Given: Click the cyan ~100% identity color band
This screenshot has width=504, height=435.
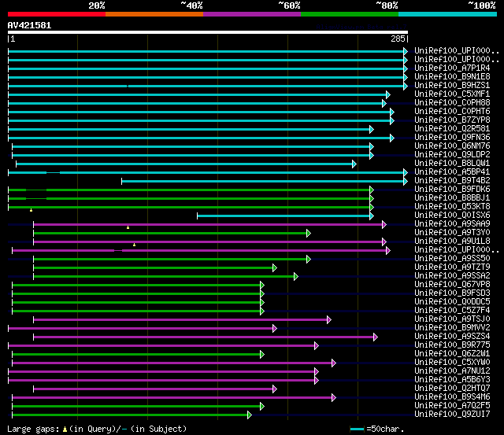Looking at the screenshot, I should click(447, 14).
